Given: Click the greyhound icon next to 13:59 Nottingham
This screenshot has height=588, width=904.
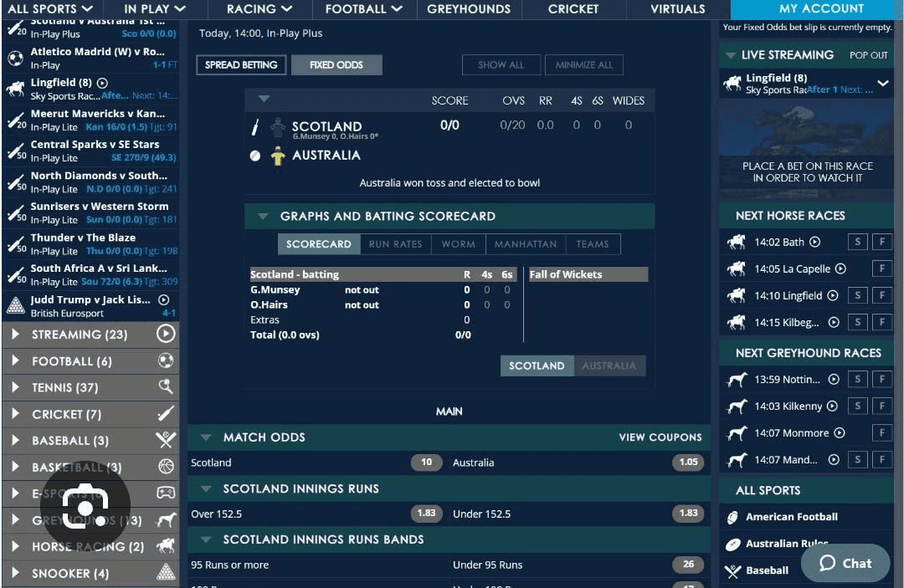Looking at the screenshot, I should pos(736,379).
